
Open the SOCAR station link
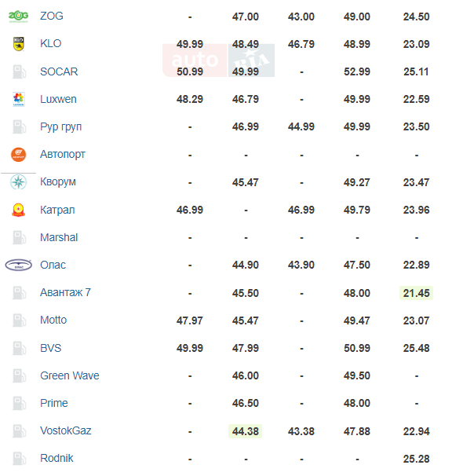[59, 71]
